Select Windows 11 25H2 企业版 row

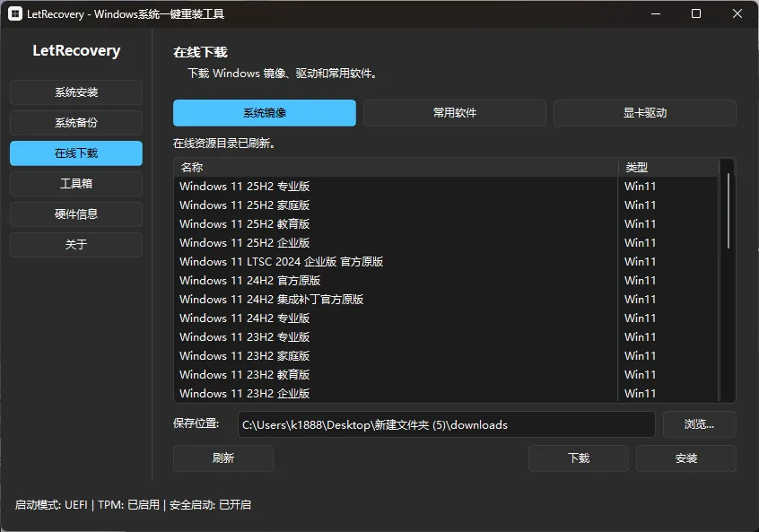tap(446, 243)
